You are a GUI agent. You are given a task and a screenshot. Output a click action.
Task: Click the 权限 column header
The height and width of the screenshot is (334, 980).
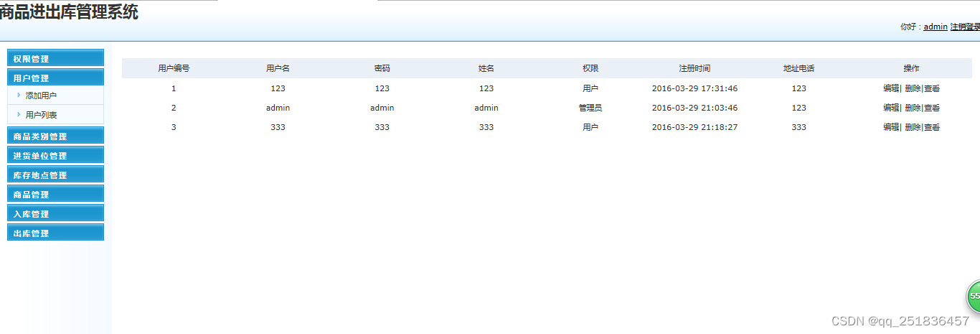click(x=590, y=68)
